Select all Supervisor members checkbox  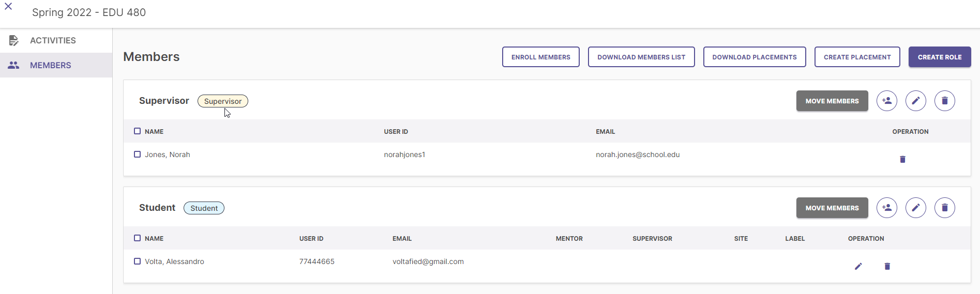tap(137, 131)
